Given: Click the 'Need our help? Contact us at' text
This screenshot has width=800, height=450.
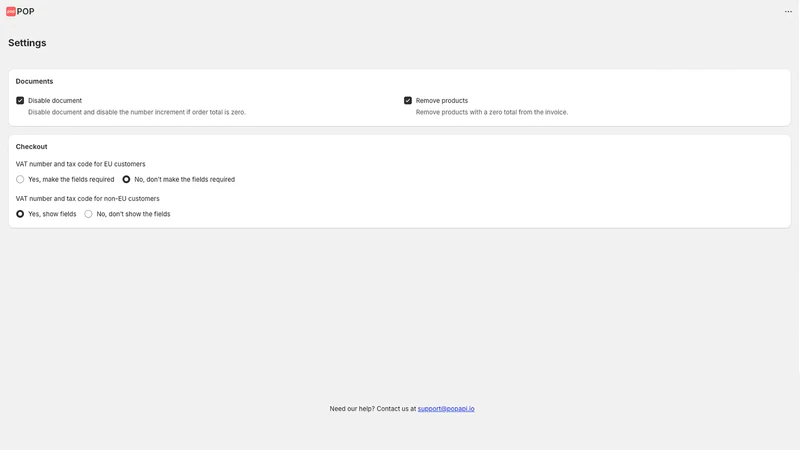Looking at the screenshot, I should (373, 409).
